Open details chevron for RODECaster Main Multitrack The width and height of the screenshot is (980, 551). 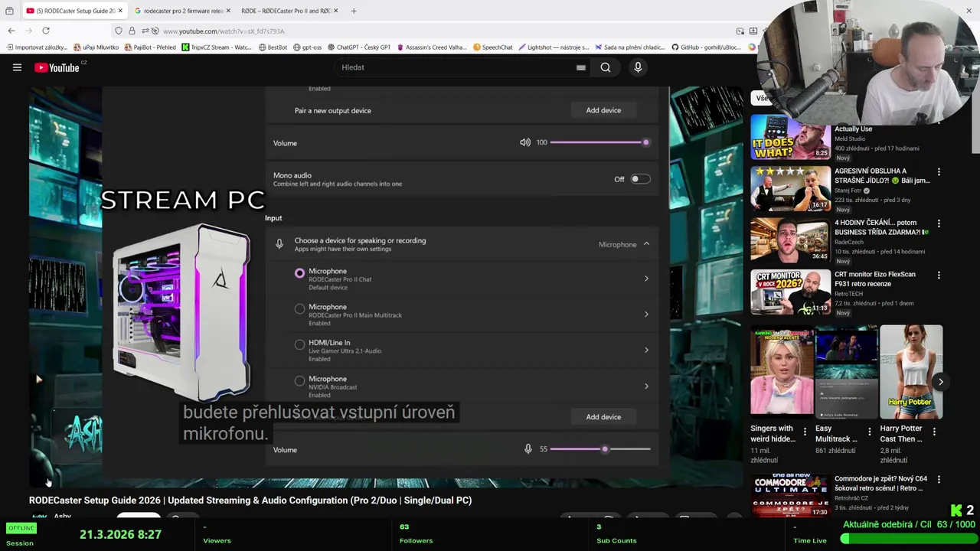646,315
